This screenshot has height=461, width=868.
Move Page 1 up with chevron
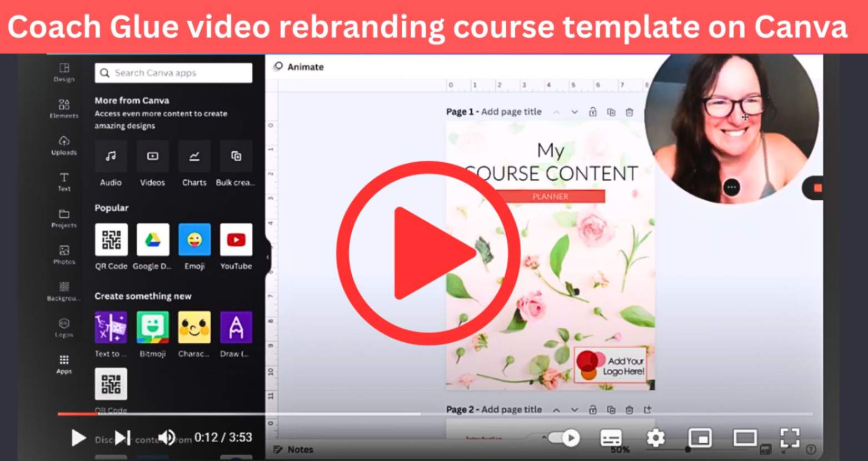(556, 112)
